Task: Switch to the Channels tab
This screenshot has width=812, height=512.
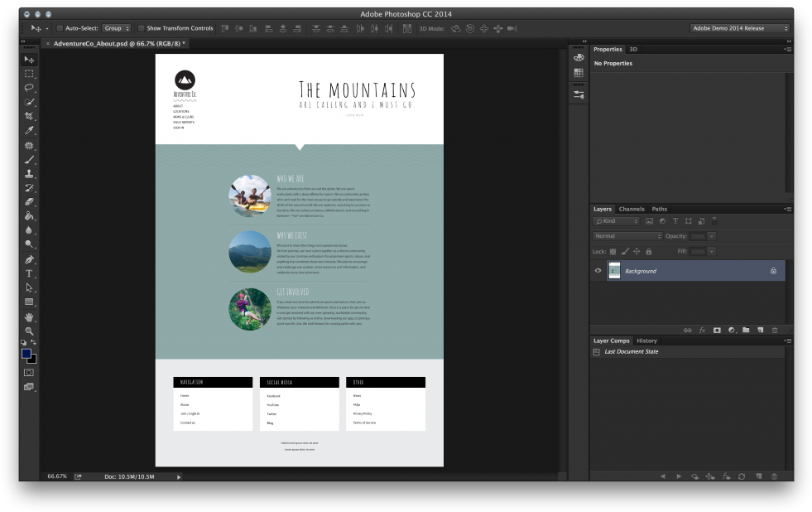Action: pos(632,209)
